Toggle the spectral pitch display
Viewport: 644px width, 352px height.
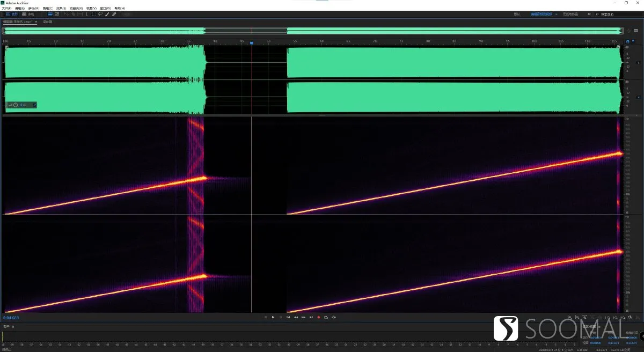click(56, 14)
